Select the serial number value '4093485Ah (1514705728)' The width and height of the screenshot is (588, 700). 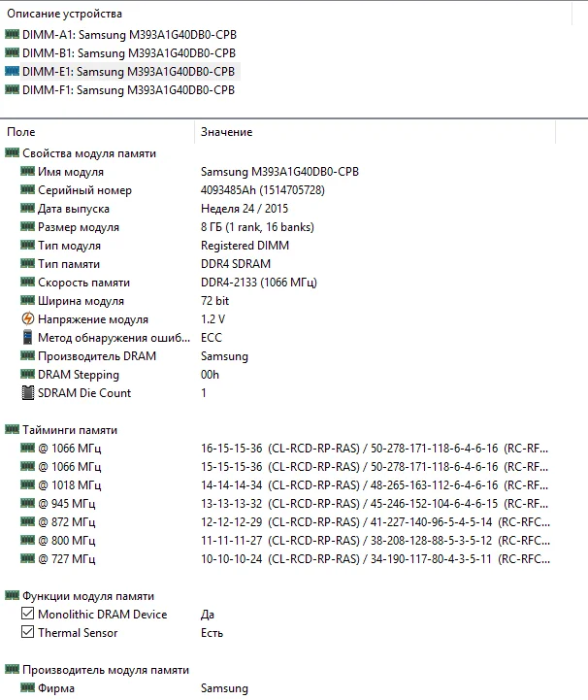(x=263, y=190)
